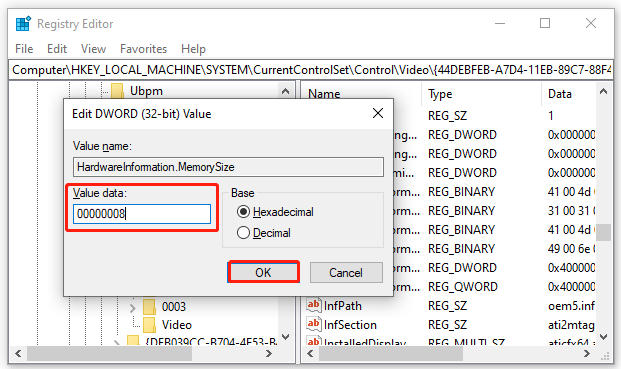621x369 pixels.
Task: Open the File menu
Action: click(x=24, y=49)
